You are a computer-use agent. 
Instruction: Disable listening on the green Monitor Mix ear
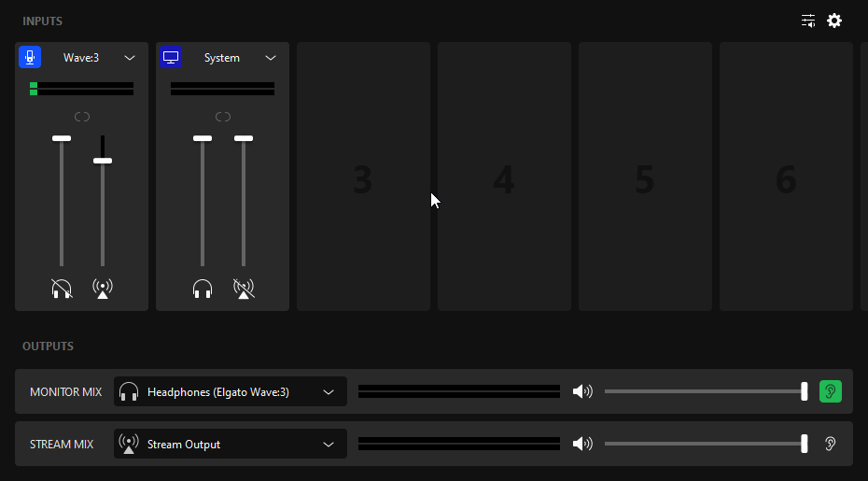coord(830,391)
